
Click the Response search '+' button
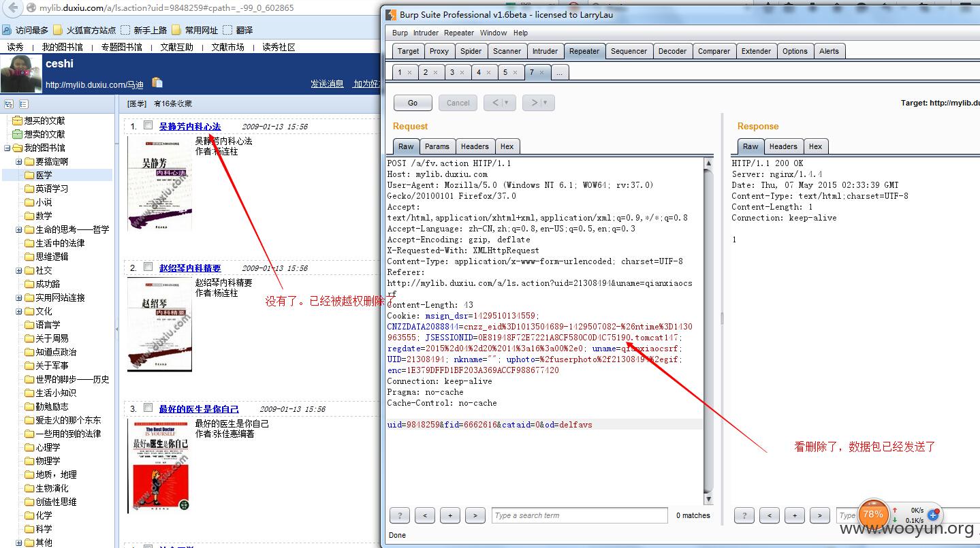tap(795, 515)
